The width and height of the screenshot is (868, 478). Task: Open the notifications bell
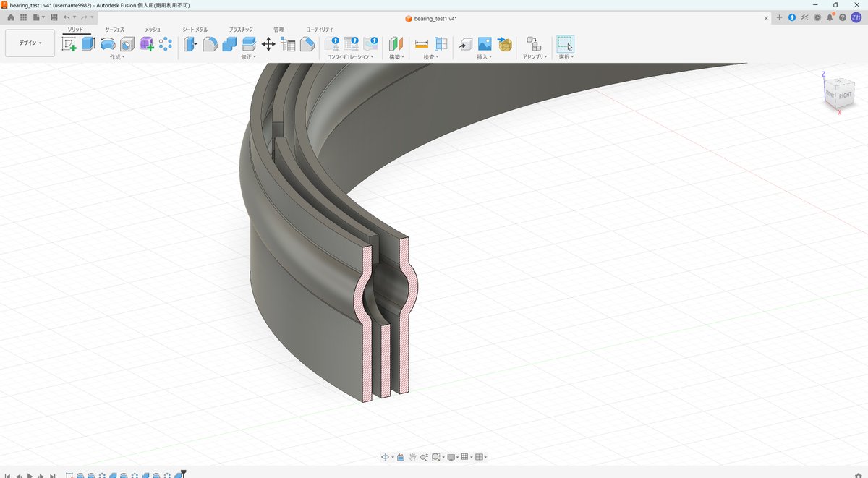coord(830,17)
